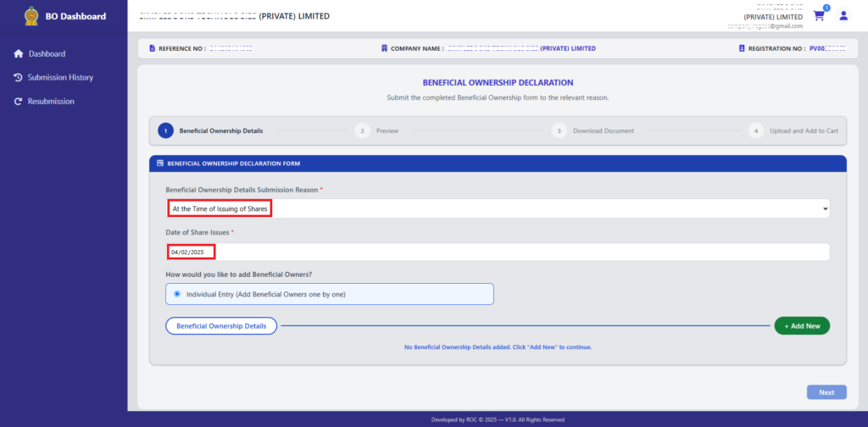Click the Next button
The height and width of the screenshot is (427, 868).
826,392
